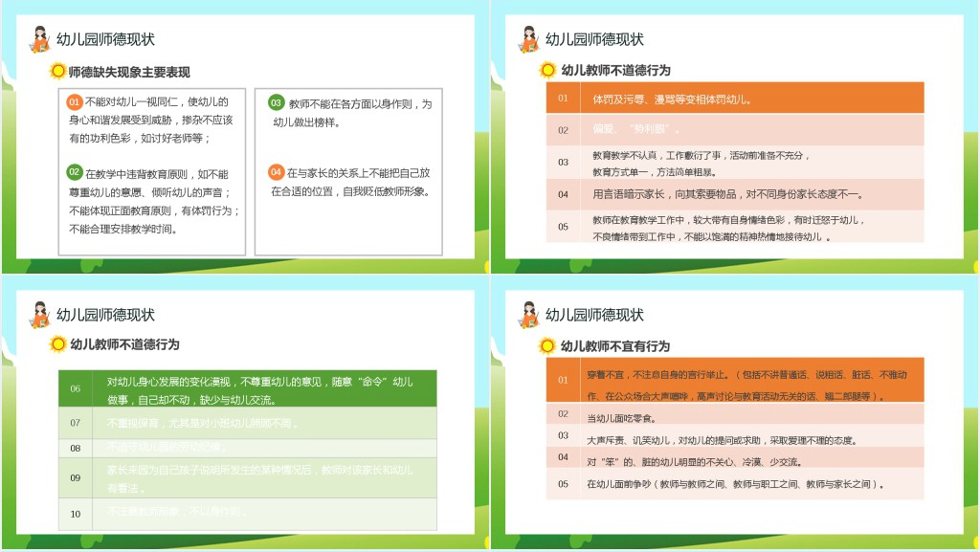Select the faded row starting 家长来园为自己孩子说明
Screen dimensions: 980x552
pyautogui.click(x=248, y=478)
